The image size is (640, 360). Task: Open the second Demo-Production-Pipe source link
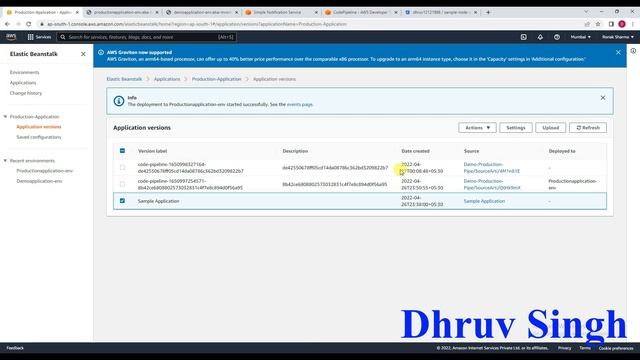tap(492, 184)
